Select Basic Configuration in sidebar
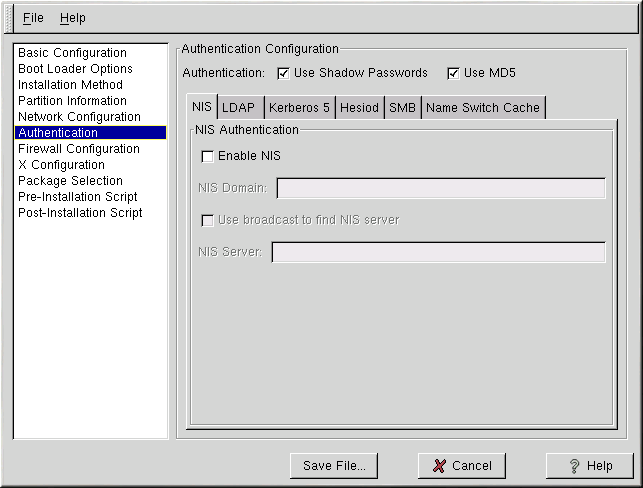The height and width of the screenshot is (488, 643). [x=72, y=53]
